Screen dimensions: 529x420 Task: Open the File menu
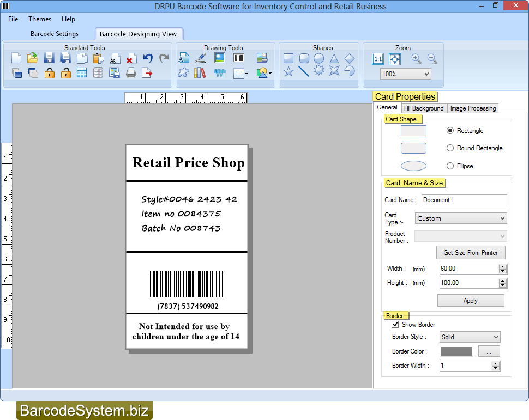point(13,19)
